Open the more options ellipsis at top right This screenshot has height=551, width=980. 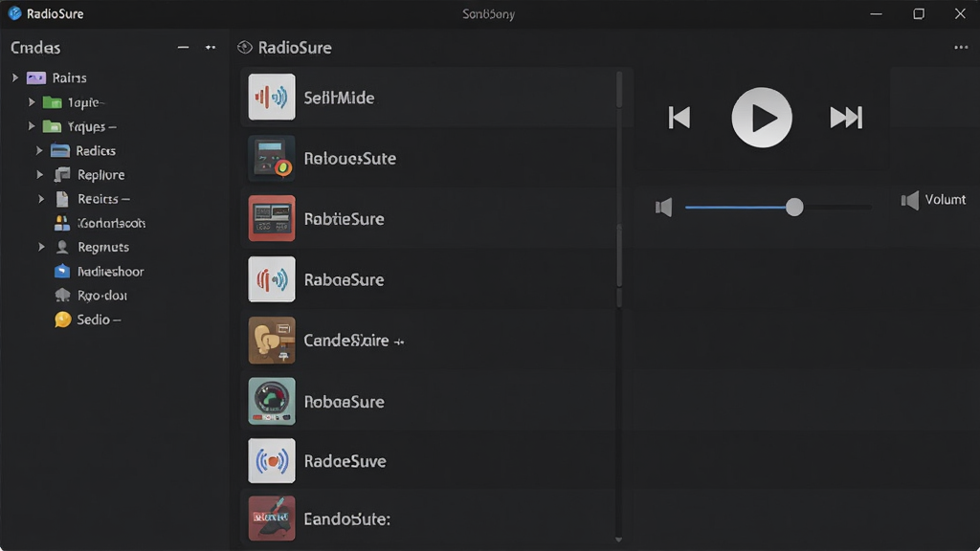pyautogui.click(x=961, y=48)
